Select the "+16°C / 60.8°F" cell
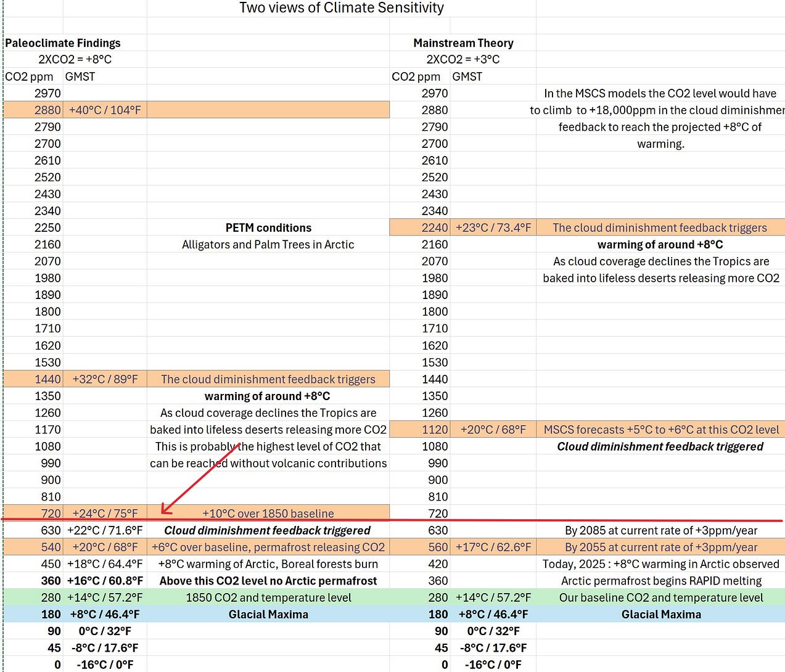The image size is (785, 672). (x=105, y=581)
